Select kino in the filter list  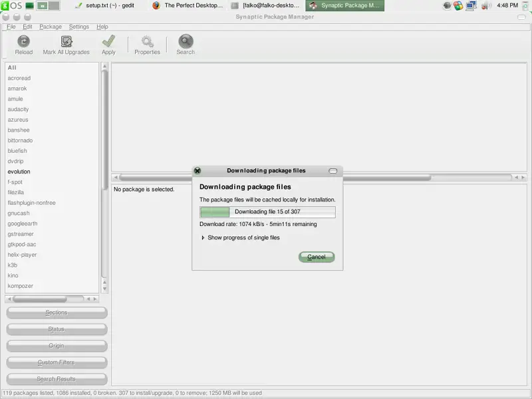(52, 275)
